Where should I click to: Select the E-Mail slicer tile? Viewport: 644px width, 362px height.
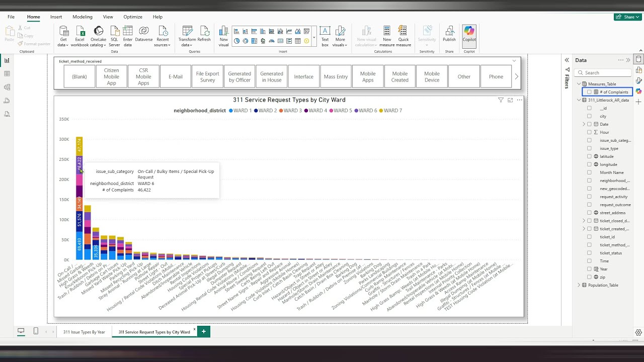(176, 77)
